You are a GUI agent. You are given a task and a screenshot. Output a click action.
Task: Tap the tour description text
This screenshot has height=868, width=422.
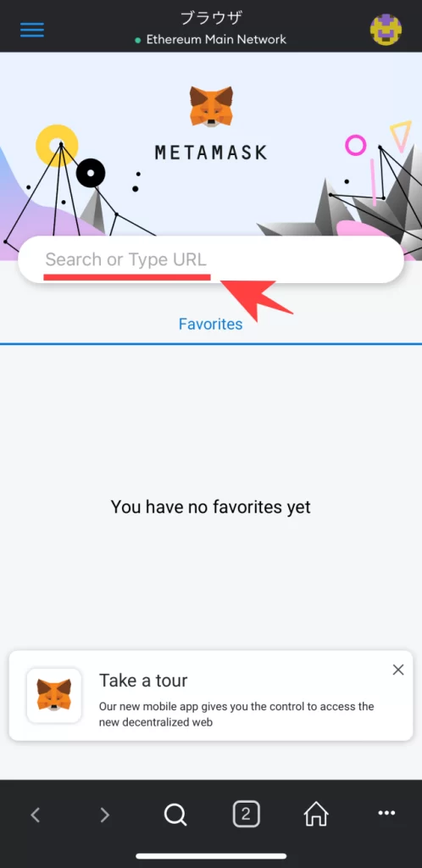tap(236, 714)
